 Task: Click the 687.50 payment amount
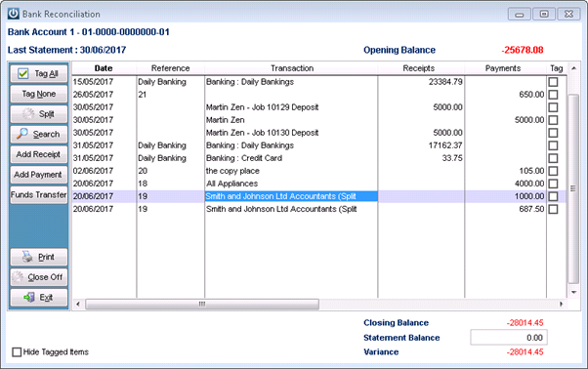[x=531, y=209]
